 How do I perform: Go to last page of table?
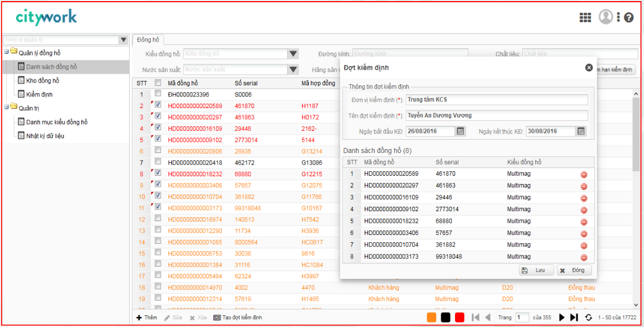[574, 318]
